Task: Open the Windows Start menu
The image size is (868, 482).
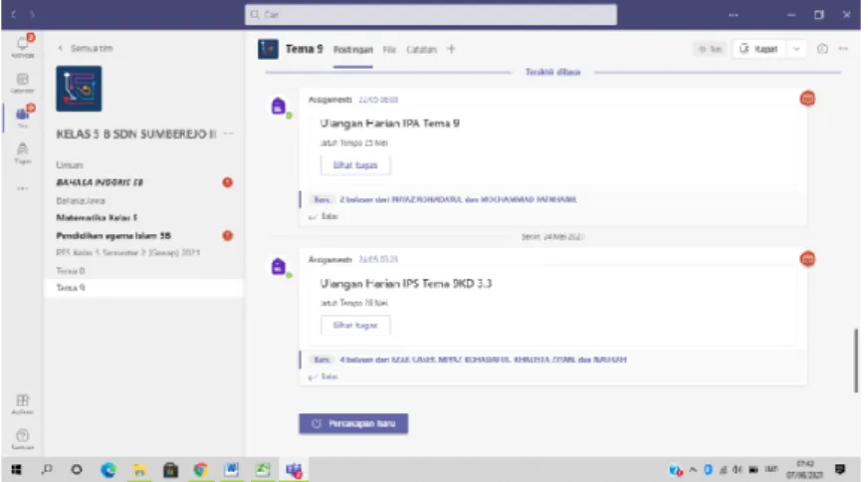Action: tap(16, 470)
